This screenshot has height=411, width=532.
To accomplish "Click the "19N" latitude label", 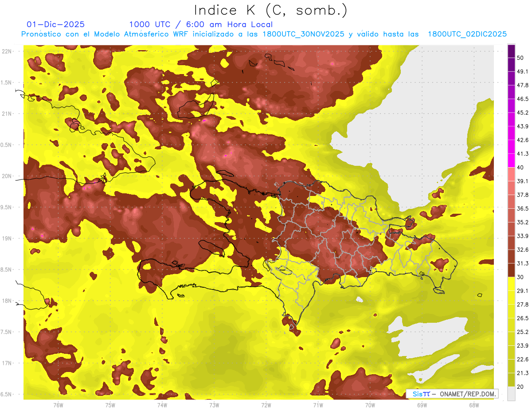I will click(7, 239).
